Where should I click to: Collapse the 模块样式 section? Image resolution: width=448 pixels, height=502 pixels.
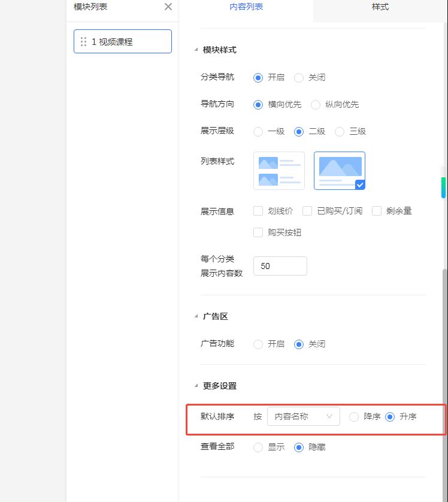(196, 50)
